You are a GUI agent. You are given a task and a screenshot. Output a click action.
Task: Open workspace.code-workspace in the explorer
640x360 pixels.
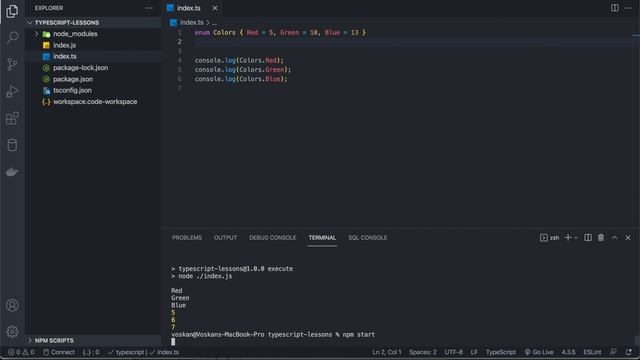coord(95,102)
